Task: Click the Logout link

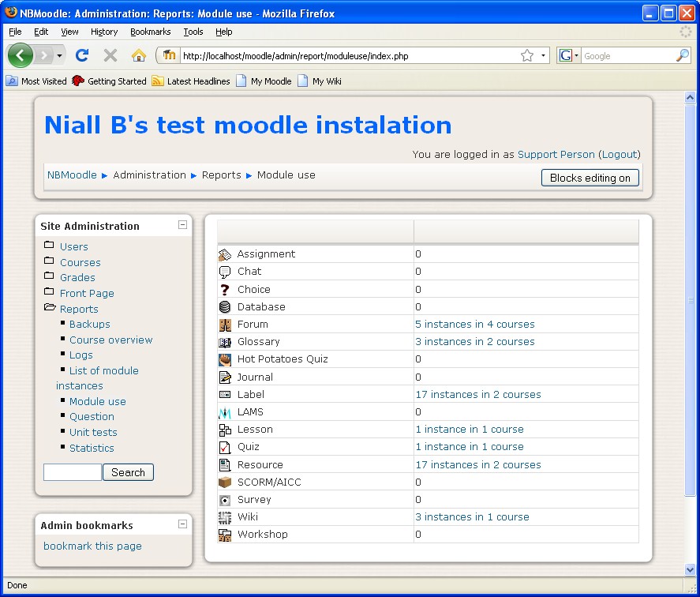Action: pos(620,155)
